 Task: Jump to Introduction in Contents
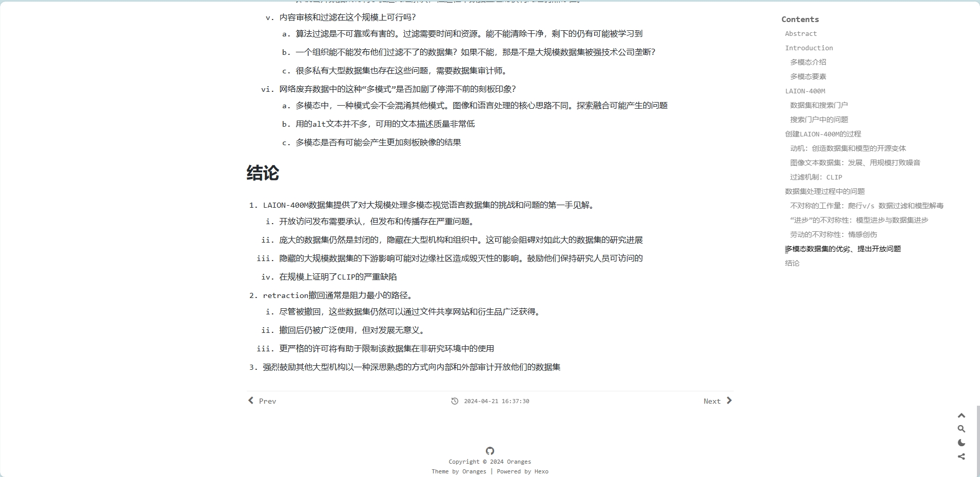click(x=809, y=48)
